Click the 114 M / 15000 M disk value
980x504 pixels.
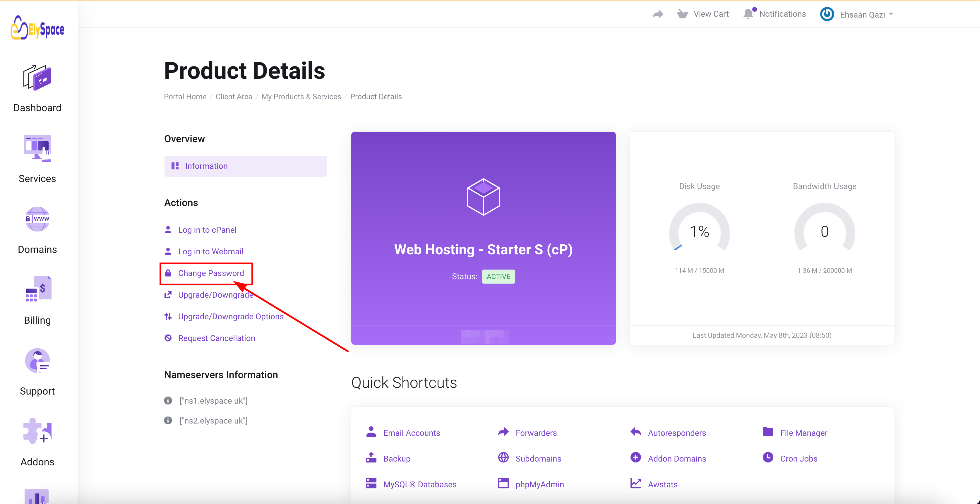point(699,270)
